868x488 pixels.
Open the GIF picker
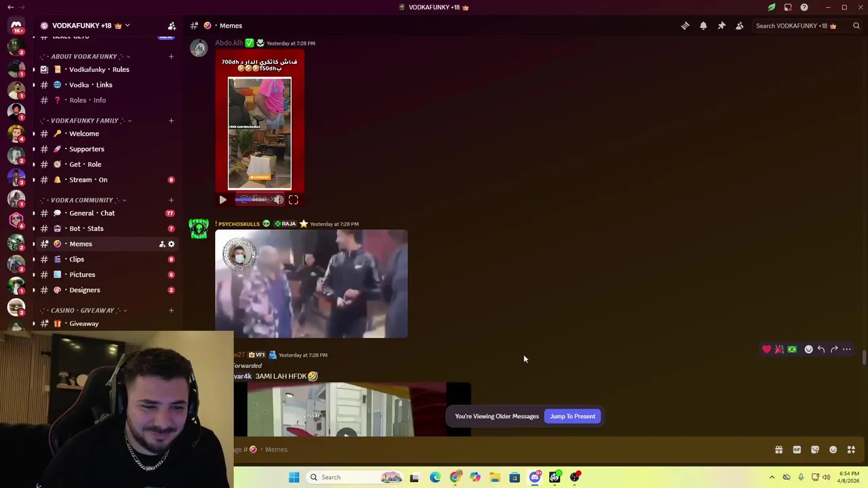click(797, 449)
